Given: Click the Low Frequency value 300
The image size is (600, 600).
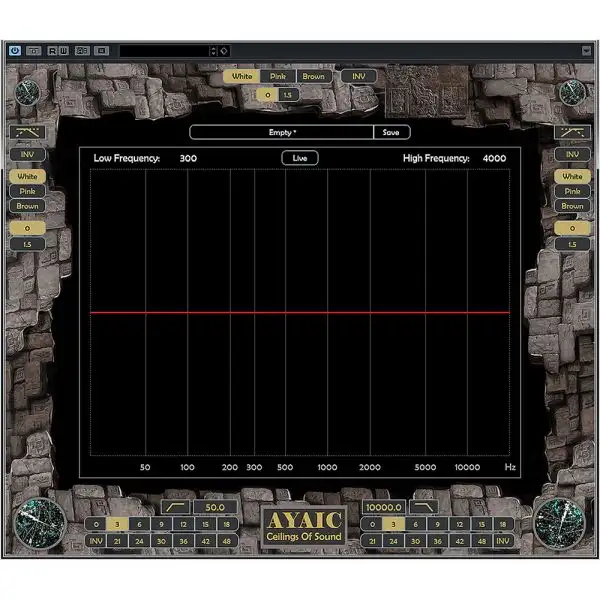Looking at the screenshot, I should tap(188, 158).
